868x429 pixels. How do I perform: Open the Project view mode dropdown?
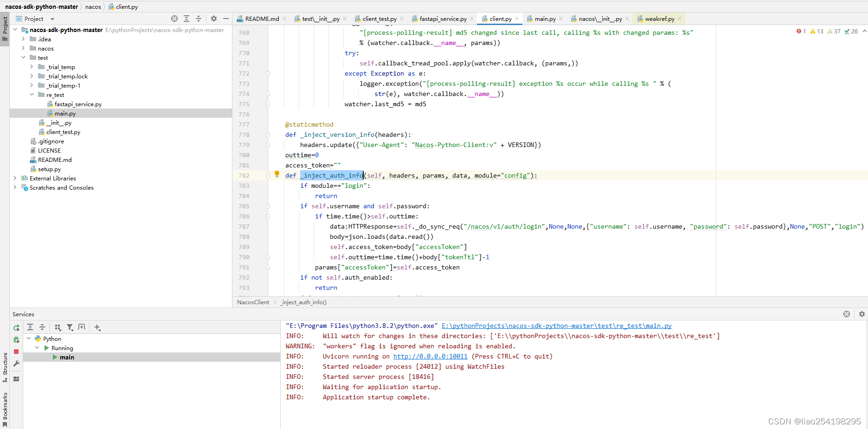51,18
